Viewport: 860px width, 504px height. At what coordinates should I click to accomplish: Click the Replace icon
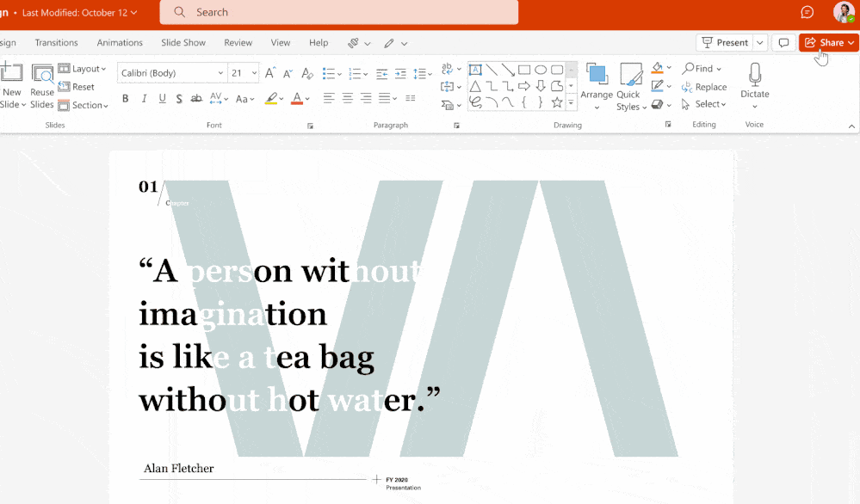(705, 86)
